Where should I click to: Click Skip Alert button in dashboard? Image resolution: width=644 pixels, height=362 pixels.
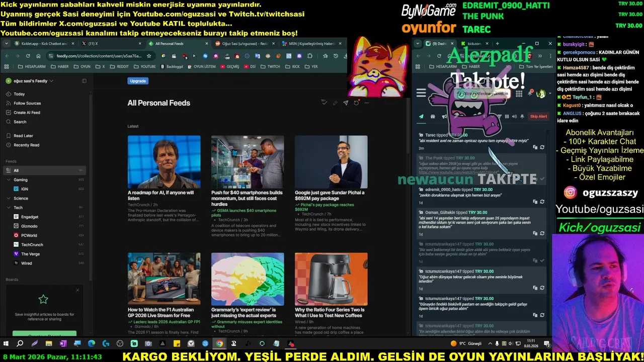[x=538, y=117]
